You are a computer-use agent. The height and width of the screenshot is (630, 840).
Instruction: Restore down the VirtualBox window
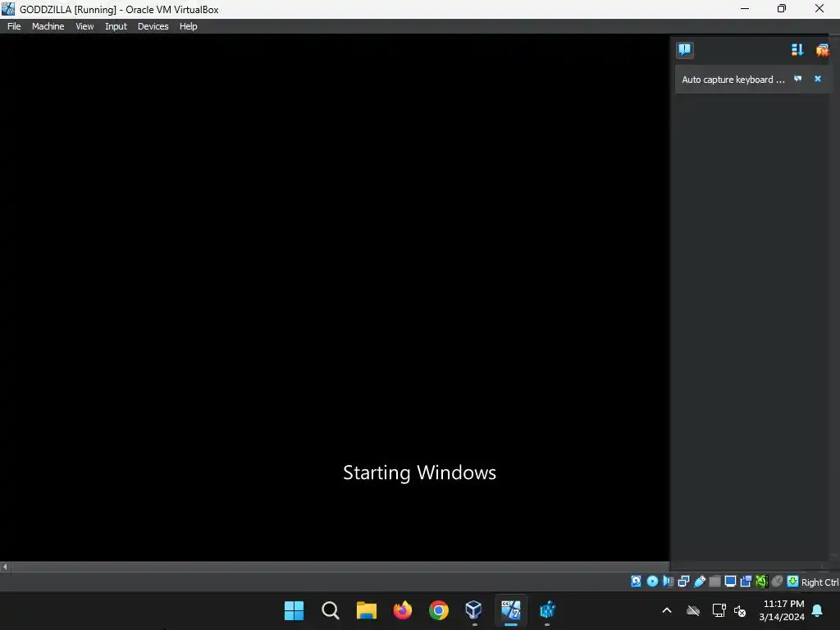point(782,8)
